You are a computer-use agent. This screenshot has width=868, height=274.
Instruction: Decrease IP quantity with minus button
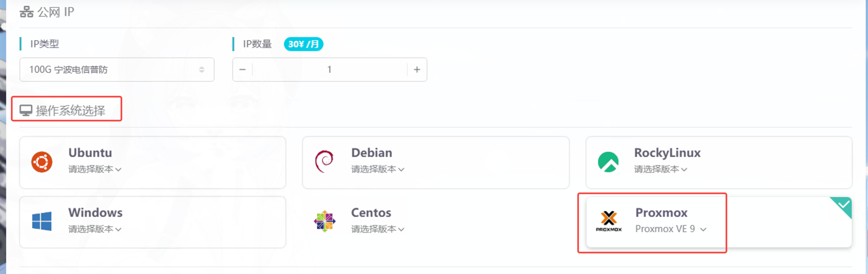(242, 70)
